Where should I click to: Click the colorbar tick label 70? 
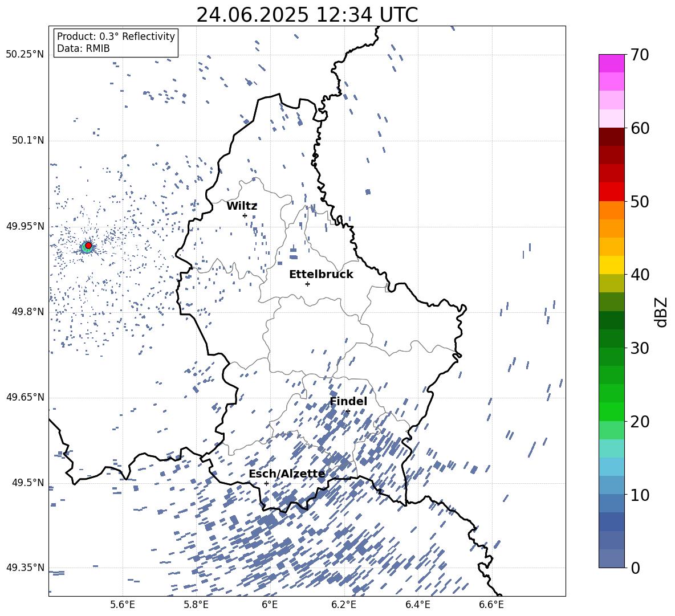(640, 55)
